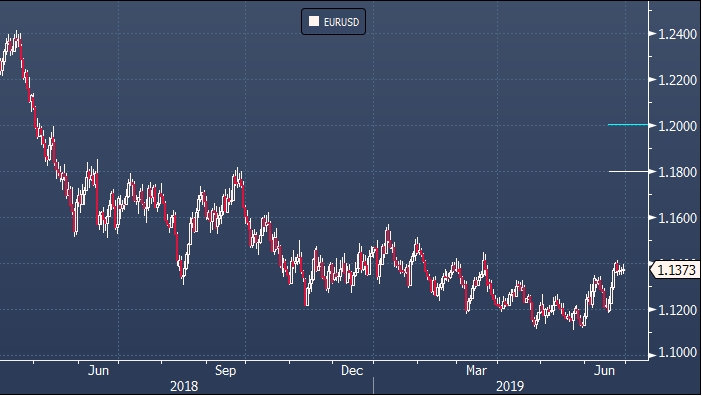Click the Mar x-axis label
The width and height of the screenshot is (702, 396).
(476, 370)
